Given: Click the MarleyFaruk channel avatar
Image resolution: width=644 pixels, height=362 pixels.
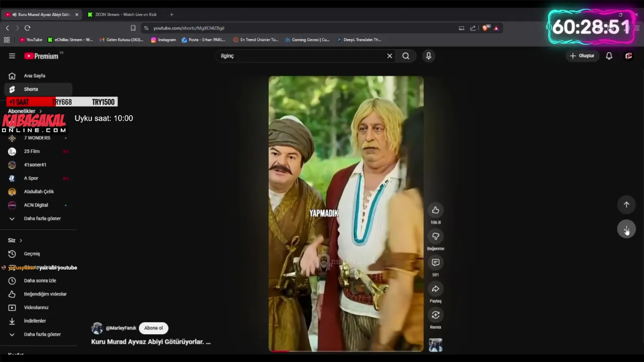Looking at the screenshot, I should [97, 328].
